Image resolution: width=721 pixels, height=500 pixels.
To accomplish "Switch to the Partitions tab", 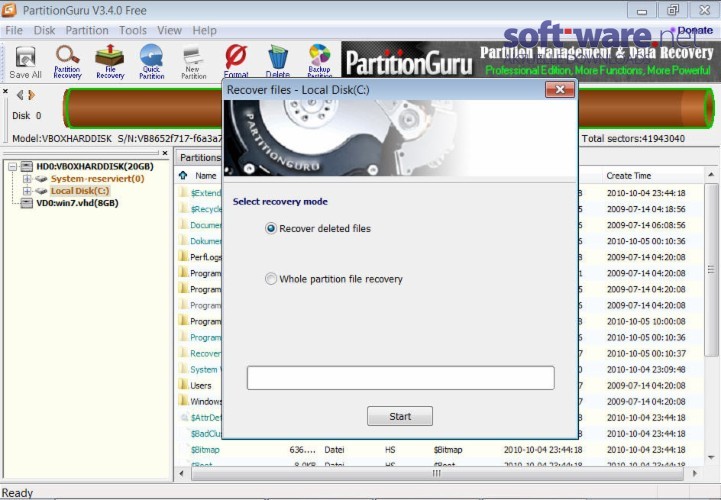I will pos(199,157).
